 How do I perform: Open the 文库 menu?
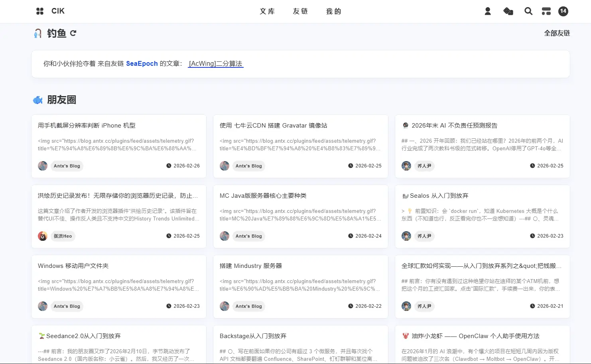click(267, 11)
